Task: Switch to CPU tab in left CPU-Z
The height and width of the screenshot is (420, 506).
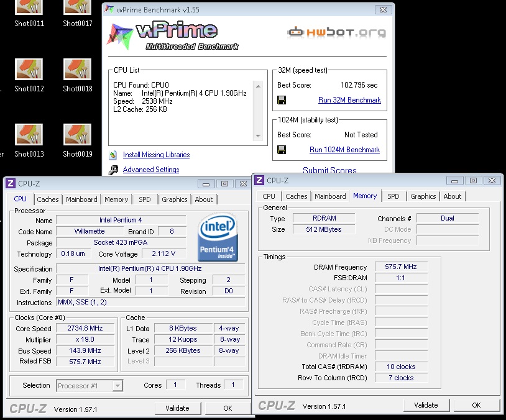Action: (20, 199)
